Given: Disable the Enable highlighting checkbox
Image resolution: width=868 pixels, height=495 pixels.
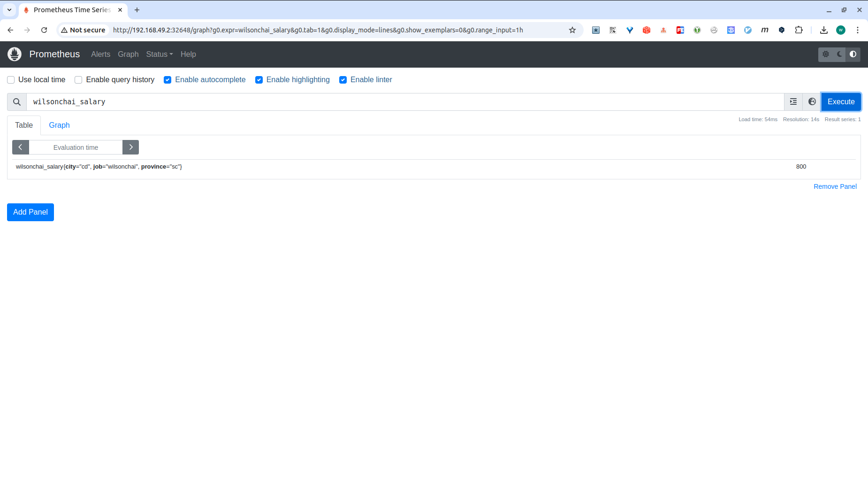Looking at the screenshot, I should (x=259, y=80).
